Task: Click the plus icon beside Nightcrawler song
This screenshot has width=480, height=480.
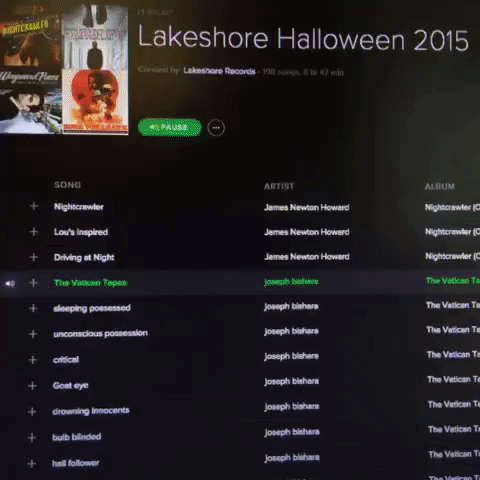Action: pyautogui.click(x=34, y=206)
